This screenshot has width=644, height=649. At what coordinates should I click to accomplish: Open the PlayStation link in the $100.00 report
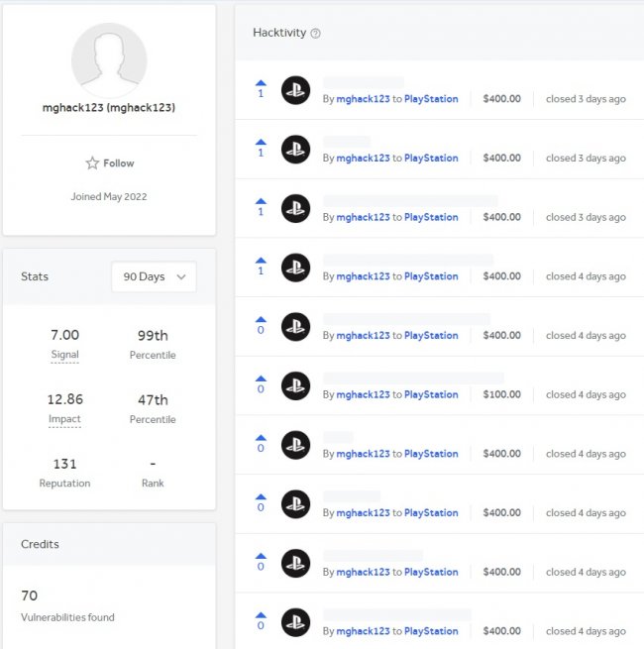pyautogui.click(x=431, y=394)
